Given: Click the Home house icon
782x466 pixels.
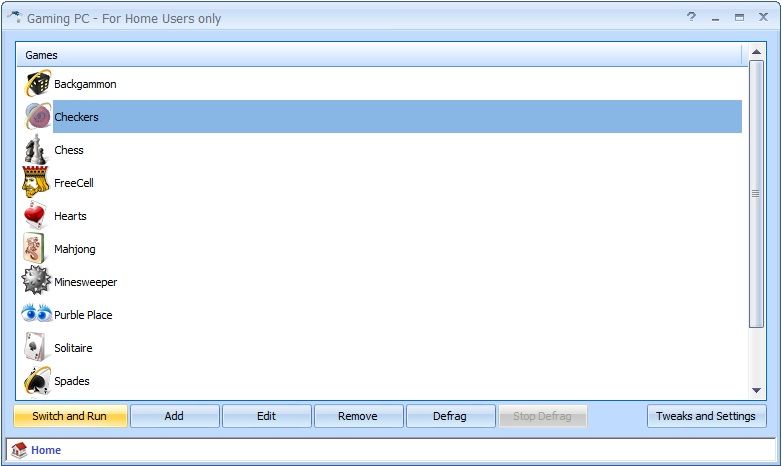Looking at the screenshot, I should click(19, 450).
